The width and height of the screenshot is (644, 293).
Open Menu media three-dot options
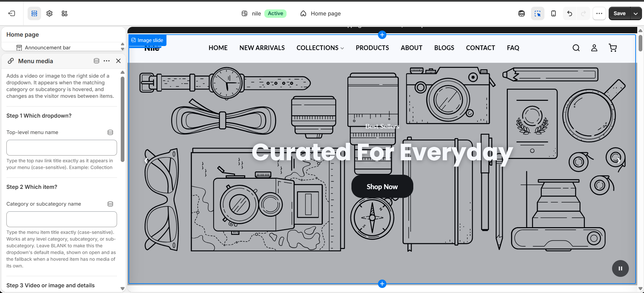(107, 61)
